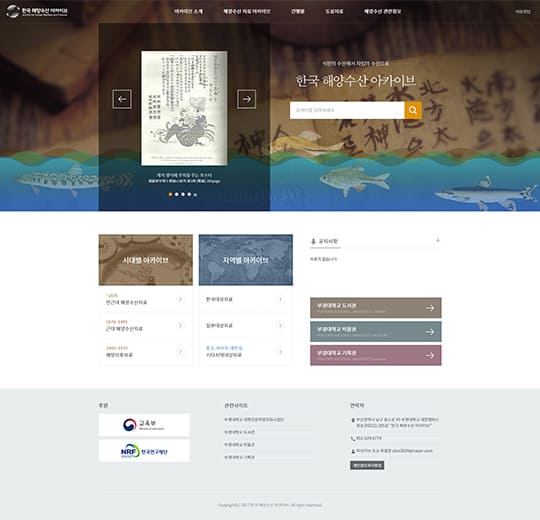
Task: Click into the archive search input field
Action: coord(347,110)
